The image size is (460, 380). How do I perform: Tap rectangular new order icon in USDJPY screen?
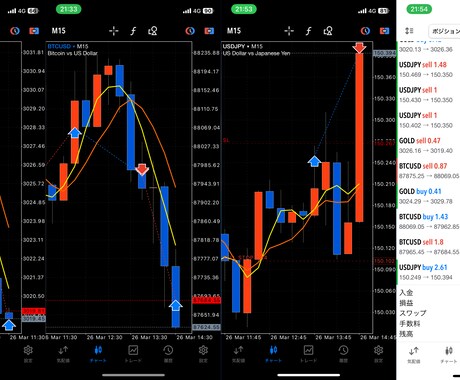[x=384, y=31]
